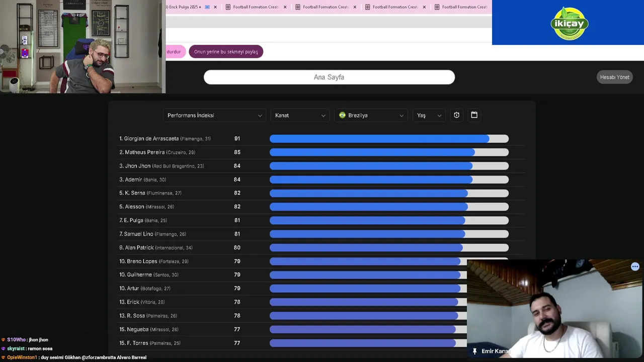The height and width of the screenshot is (362, 644).
Task: Click the ikiçay logo banner
Action: (568, 23)
